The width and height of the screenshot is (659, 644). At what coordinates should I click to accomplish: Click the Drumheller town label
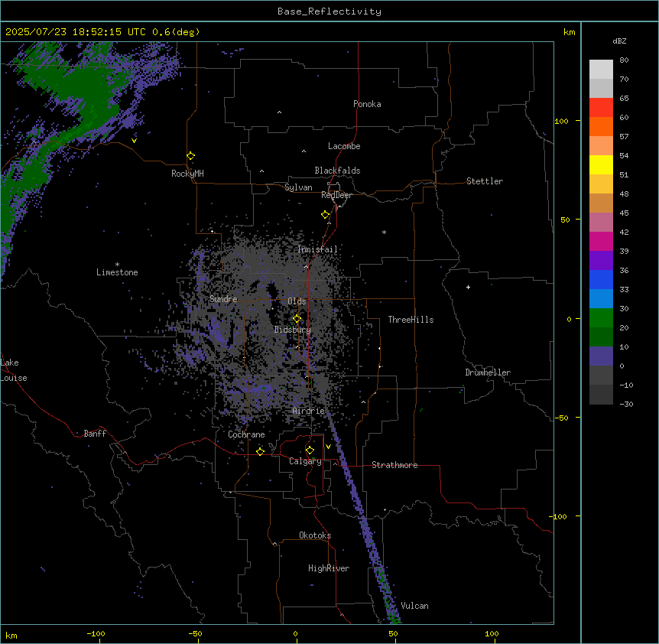(488, 372)
